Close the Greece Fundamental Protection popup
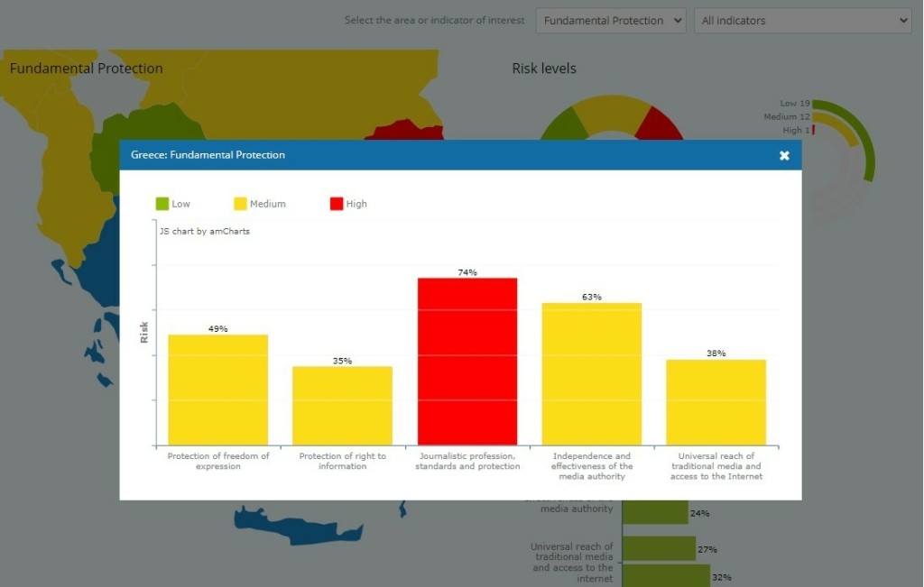The height and width of the screenshot is (587, 924). point(784,155)
